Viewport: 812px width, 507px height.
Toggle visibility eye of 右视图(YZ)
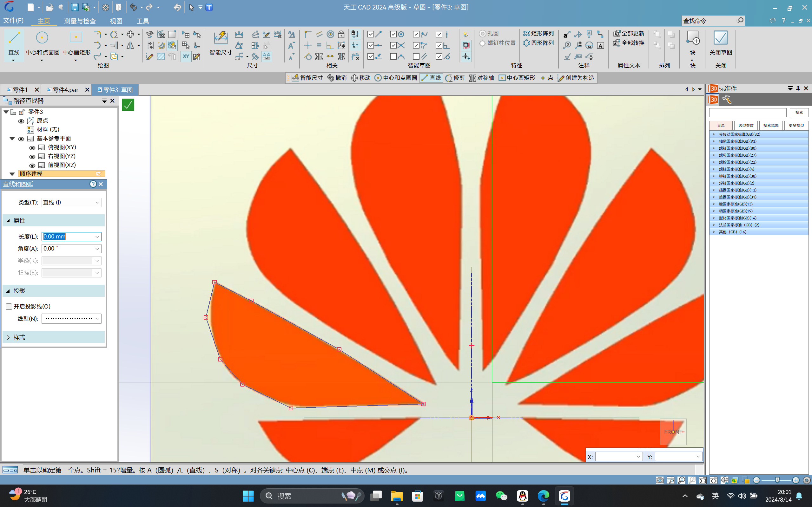[32, 157]
